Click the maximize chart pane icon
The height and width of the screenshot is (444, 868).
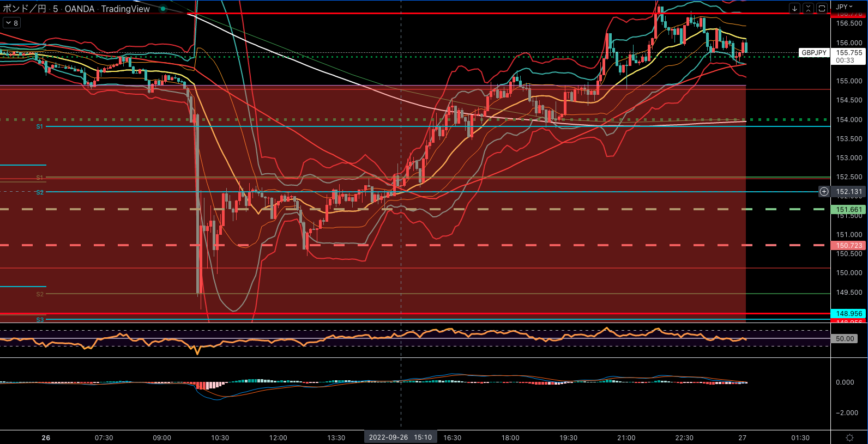click(x=822, y=8)
